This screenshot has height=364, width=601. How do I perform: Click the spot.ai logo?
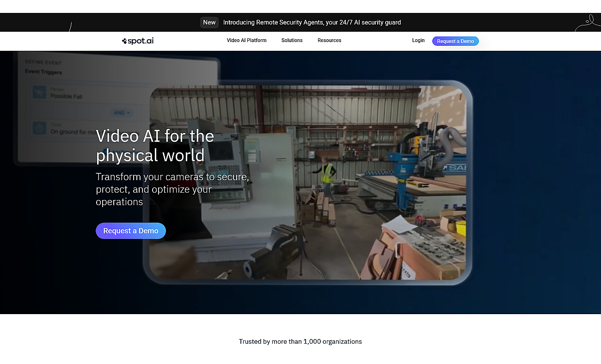pos(138,41)
